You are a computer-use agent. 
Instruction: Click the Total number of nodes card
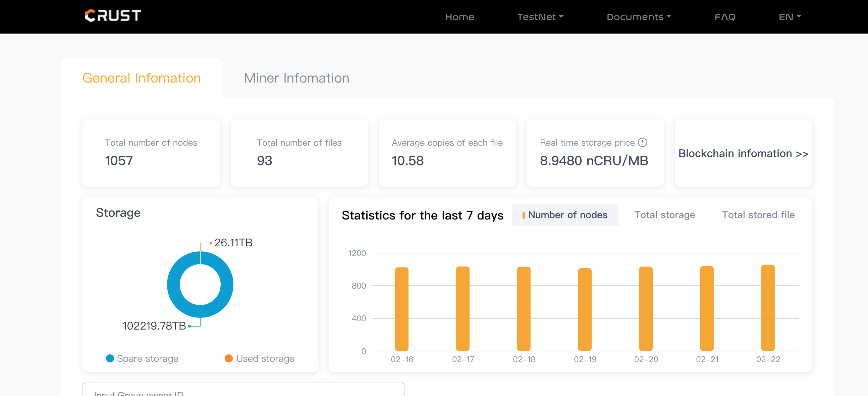click(151, 153)
